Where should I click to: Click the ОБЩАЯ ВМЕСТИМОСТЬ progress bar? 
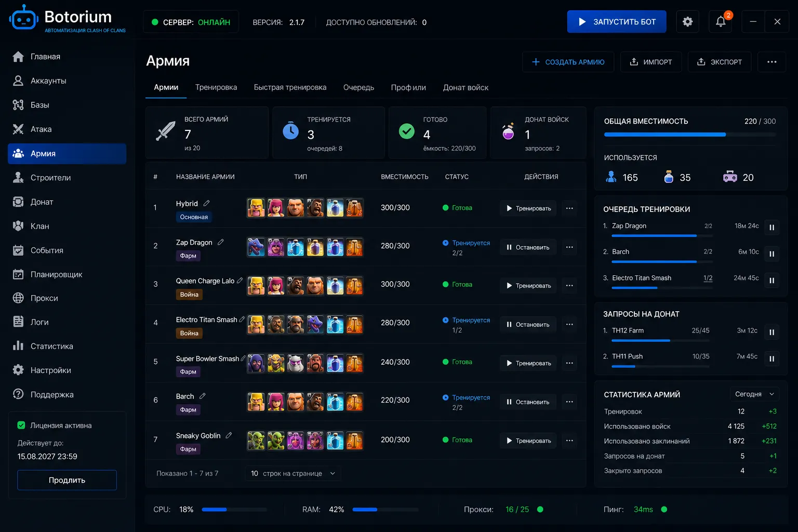(690, 135)
